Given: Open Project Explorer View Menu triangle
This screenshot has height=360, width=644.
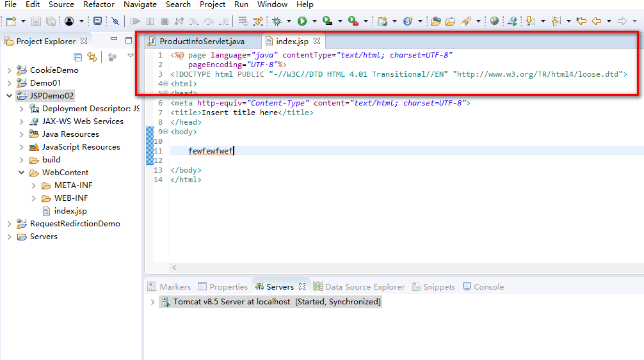Looking at the screenshot, I should pos(131,56).
